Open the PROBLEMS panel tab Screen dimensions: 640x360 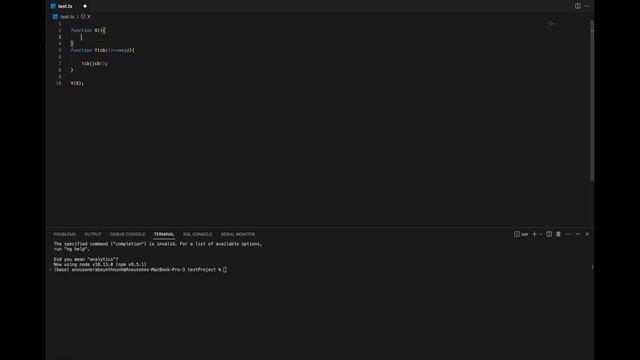(65, 234)
